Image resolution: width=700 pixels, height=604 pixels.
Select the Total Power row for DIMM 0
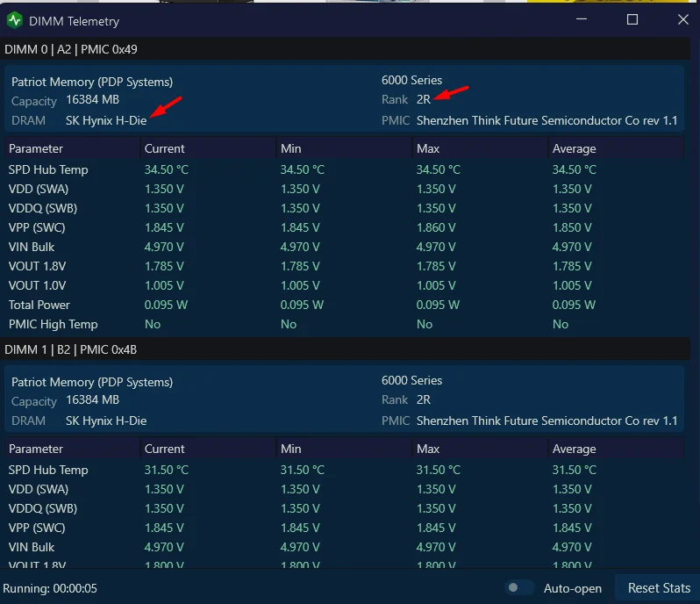coord(344,305)
